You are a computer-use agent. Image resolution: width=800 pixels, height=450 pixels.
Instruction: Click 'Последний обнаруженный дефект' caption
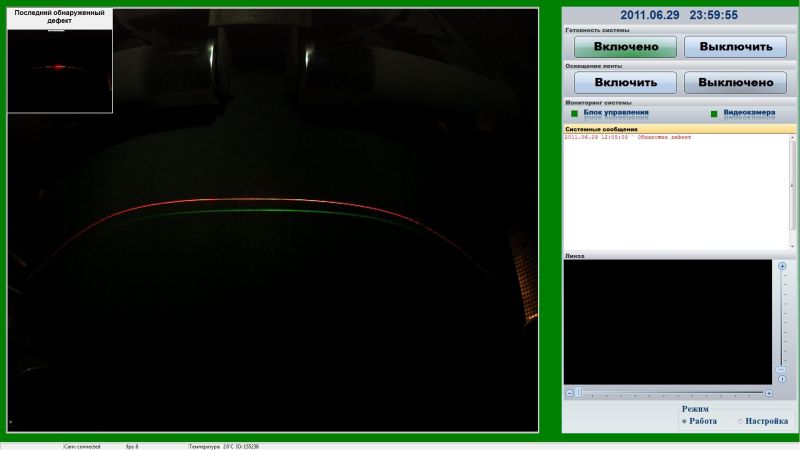click(x=60, y=16)
